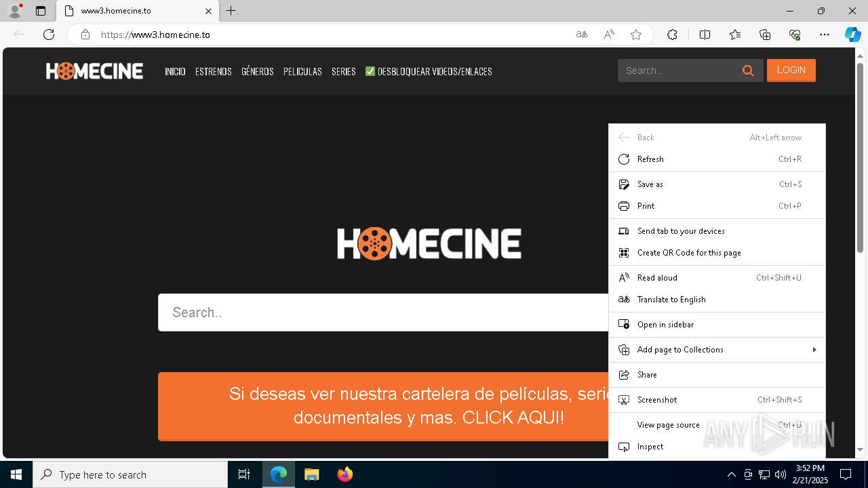Add page to favorites star icon
868x488 pixels.
tap(636, 35)
